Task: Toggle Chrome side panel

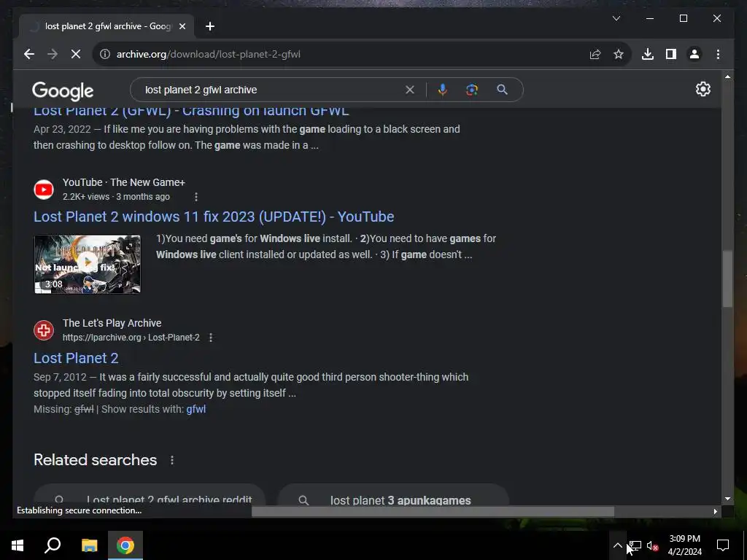Action: coord(671,54)
